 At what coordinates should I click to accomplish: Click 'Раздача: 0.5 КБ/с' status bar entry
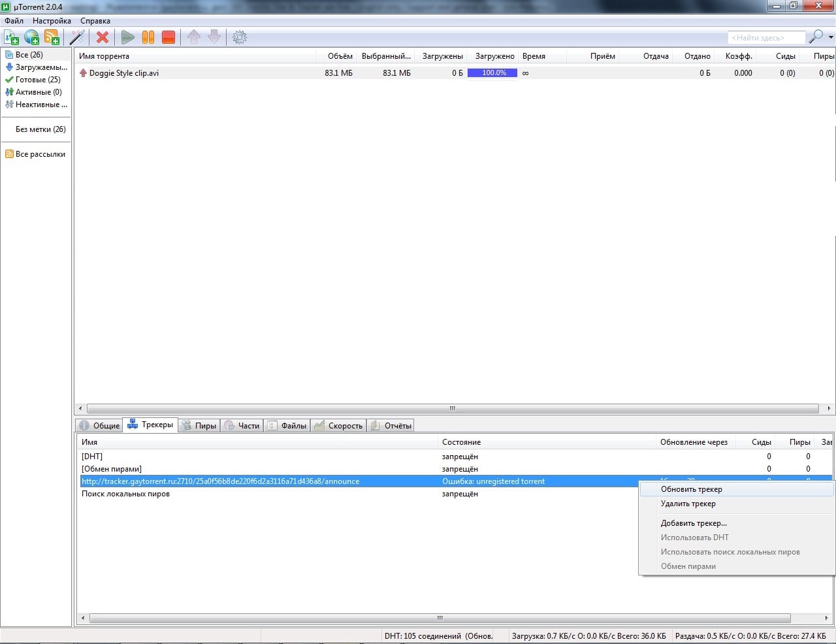(750, 636)
